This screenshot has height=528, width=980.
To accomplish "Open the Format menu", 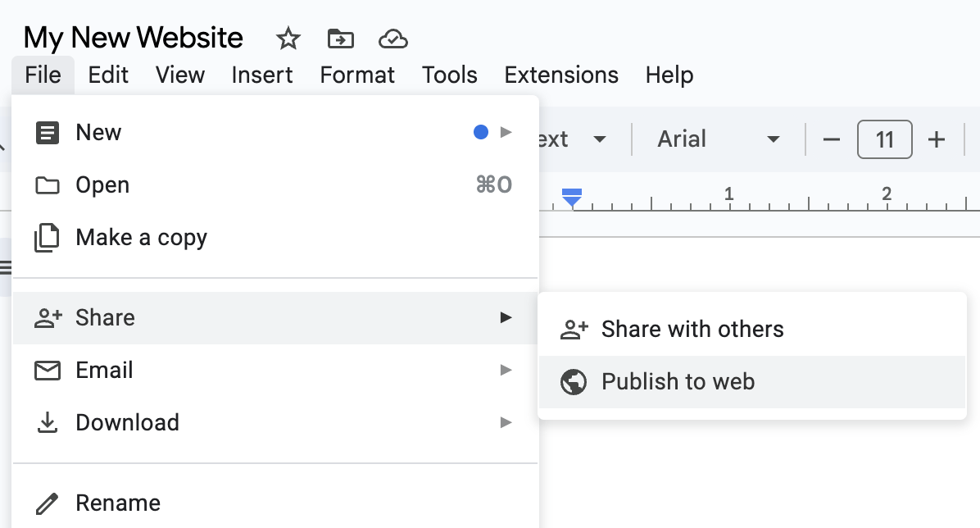I will click(x=357, y=75).
